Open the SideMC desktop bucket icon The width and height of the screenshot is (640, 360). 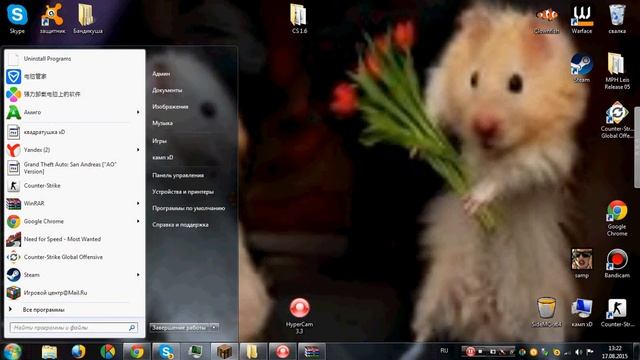(x=547, y=313)
